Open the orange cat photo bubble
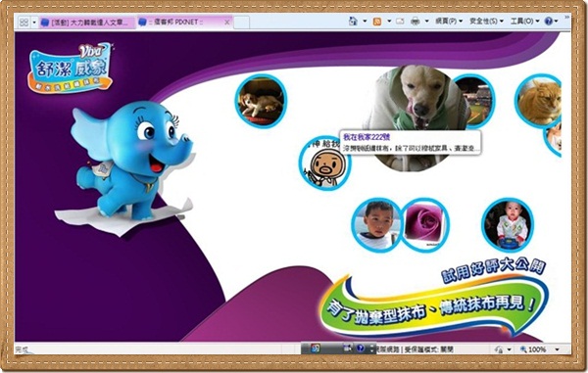 click(539, 101)
